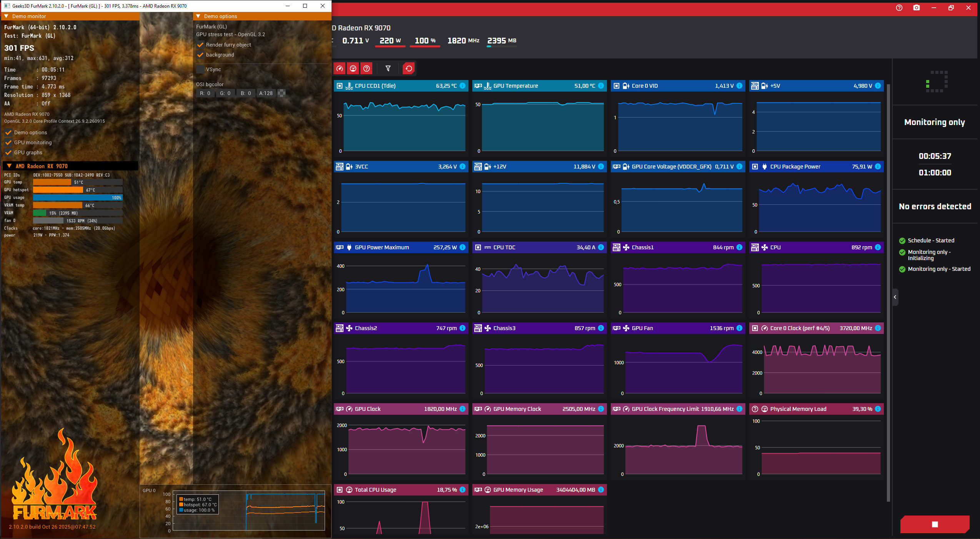Screen dimensions: 980x539
Task: Click the first red speedometer gauge icon
Action: pos(339,68)
